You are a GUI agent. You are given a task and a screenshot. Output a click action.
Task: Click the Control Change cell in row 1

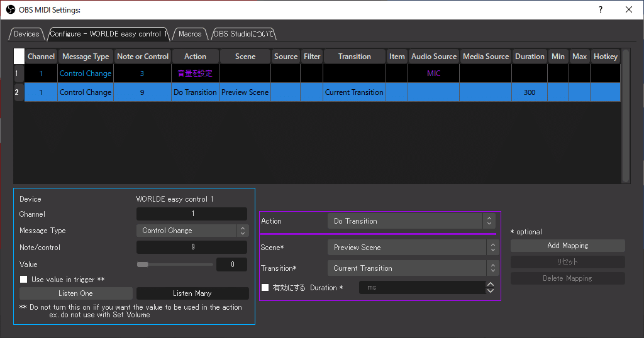[86, 74]
